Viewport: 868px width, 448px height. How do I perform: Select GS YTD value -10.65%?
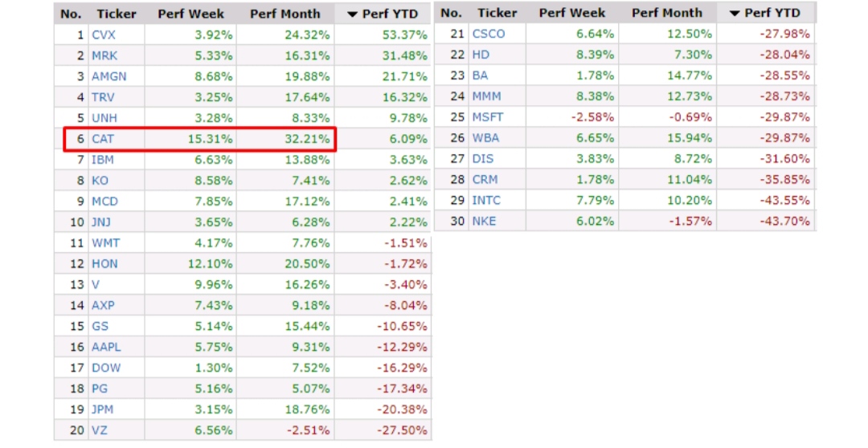pyautogui.click(x=402, y=326)
